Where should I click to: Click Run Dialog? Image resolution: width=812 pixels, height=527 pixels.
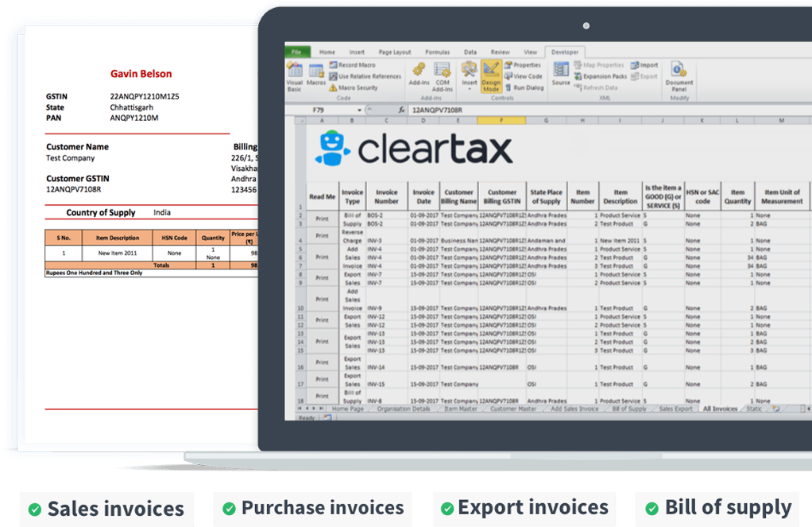524,87
